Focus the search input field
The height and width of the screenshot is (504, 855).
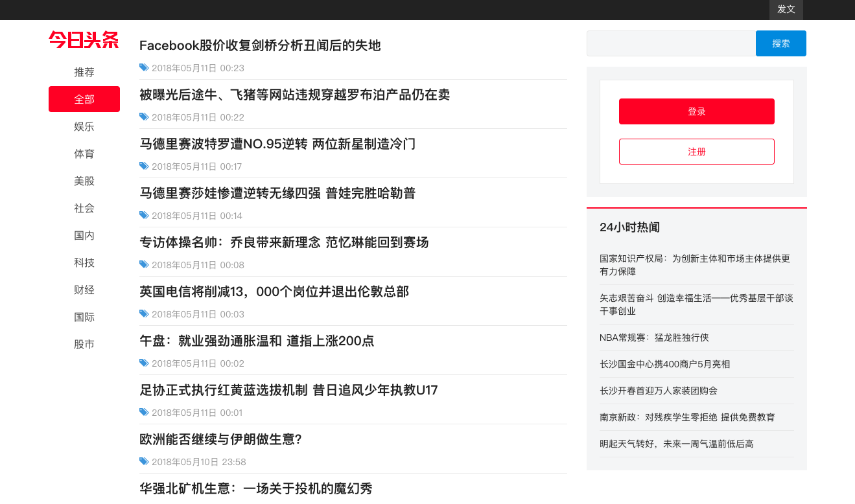[672, 43]
